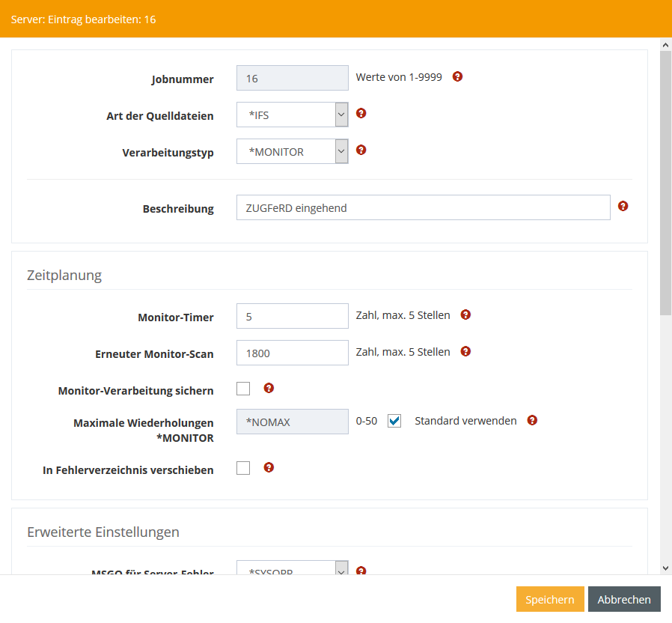Focus the Monitor-Timer input field
The width and height of the screenshot is (672, 623).
pos(292,316)
